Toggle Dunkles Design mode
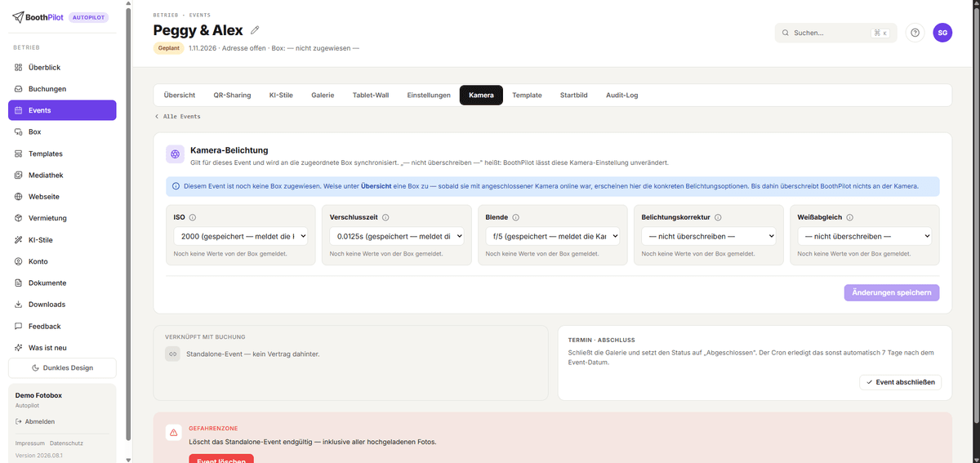The image size is (980, 463). (x=62, y=367)
